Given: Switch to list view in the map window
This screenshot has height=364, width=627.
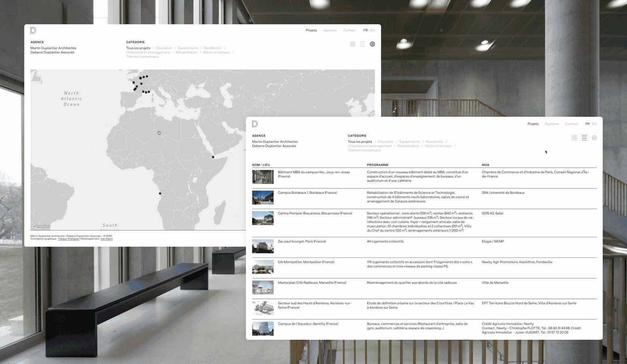Looking at the screenshot, I should click(362, 44).
